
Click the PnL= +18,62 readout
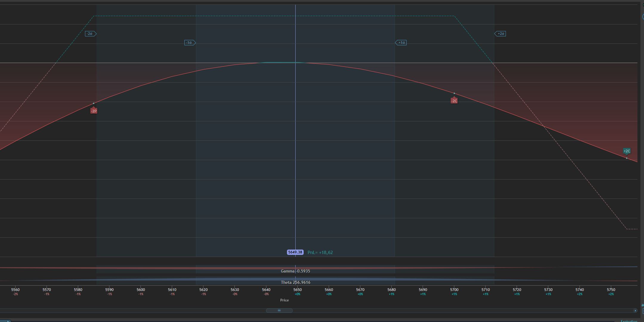pyautogui.click(x=320, y=253)
